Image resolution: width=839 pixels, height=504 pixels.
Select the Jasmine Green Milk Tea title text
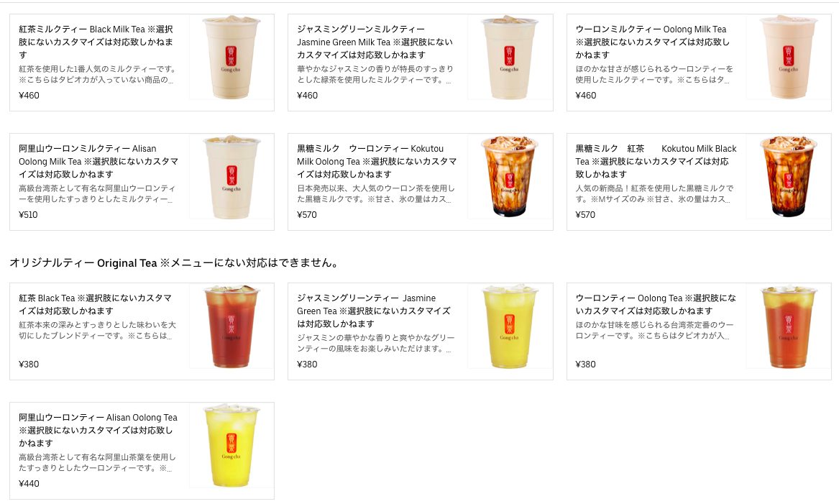375,42
